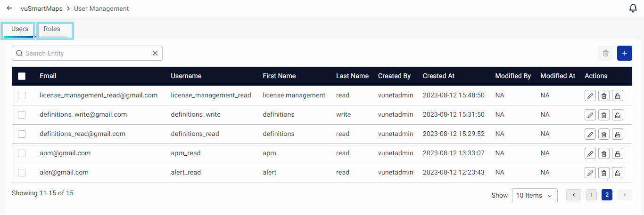Open the notifications bell
This screenshot has width=644, height=215.
click(x=633, y=8)
